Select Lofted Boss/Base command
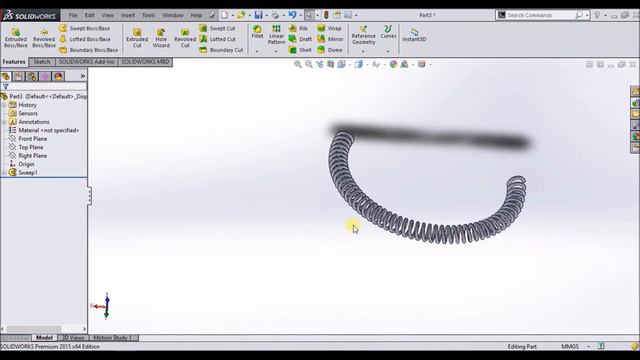The width and height of the screenshot is (640, 360). pyautogui.click(x=84, y=39)
